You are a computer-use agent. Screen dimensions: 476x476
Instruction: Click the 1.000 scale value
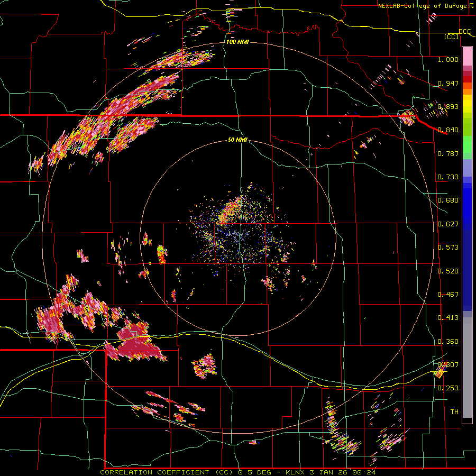[x=448, y=59]
